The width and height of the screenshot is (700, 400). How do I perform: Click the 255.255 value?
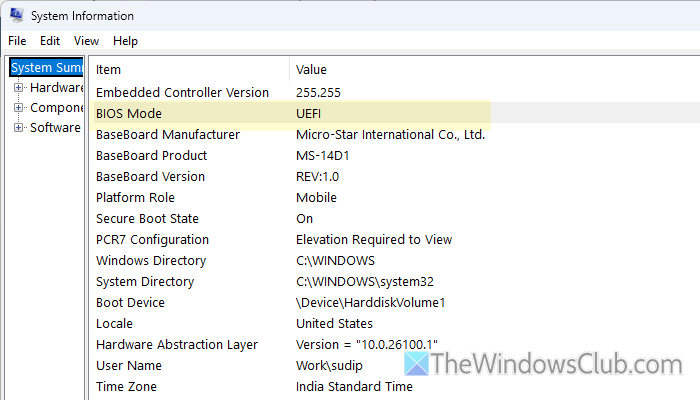(318, 92)
